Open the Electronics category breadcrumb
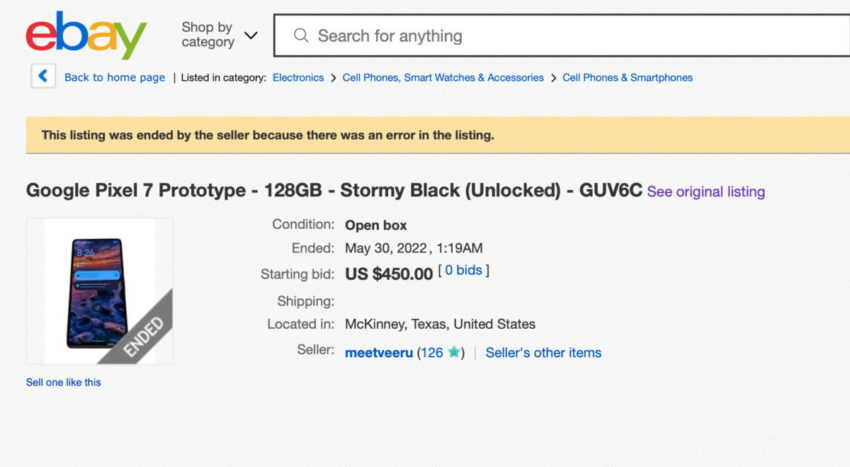The width and height of the screenshot is (850, 467). [x=298, y=78]
